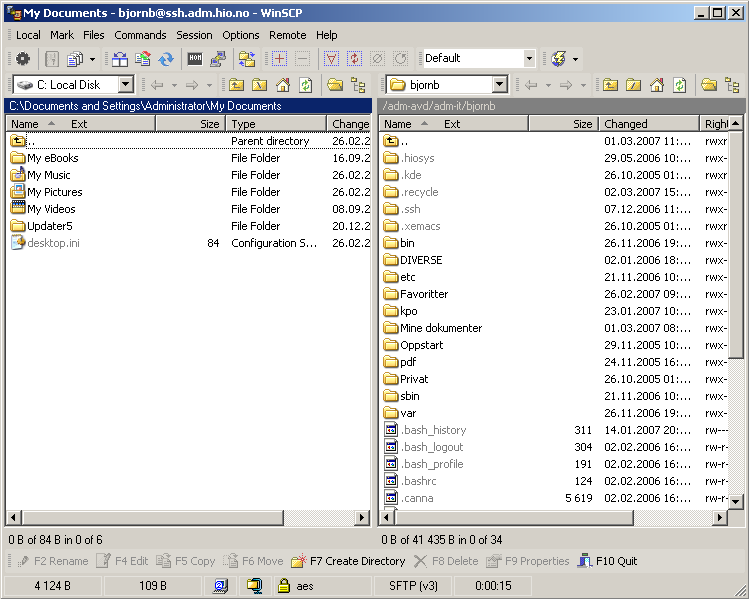This screenshot has height=599, width=749.
Task: Click the compare directories icon in main toolbar
Action: point(120,59)
